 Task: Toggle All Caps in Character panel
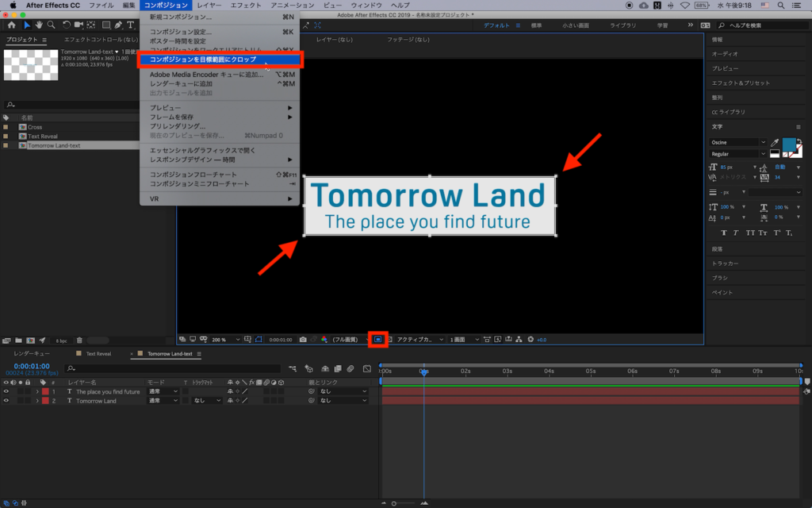[x=750, y=233]
